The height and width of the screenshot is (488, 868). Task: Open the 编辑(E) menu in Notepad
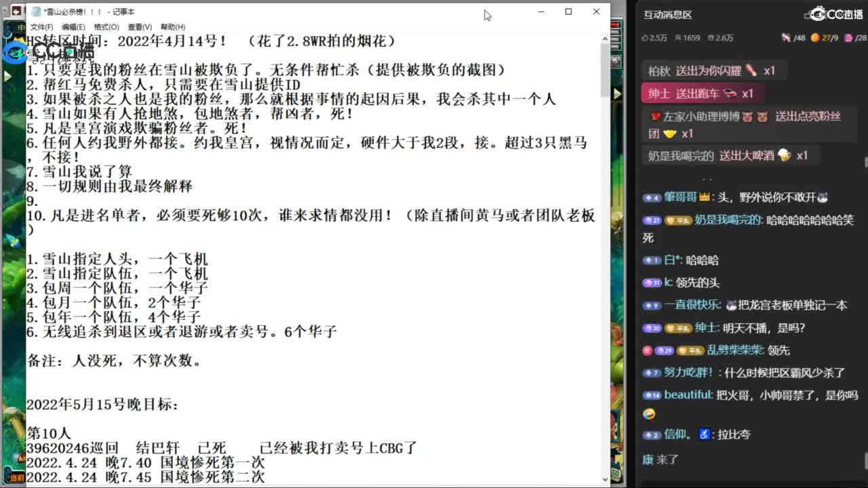73,27
